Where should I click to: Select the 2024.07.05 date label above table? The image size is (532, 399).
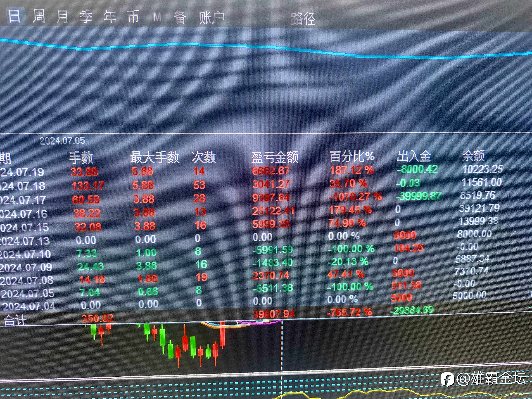[x=62, y=141]
